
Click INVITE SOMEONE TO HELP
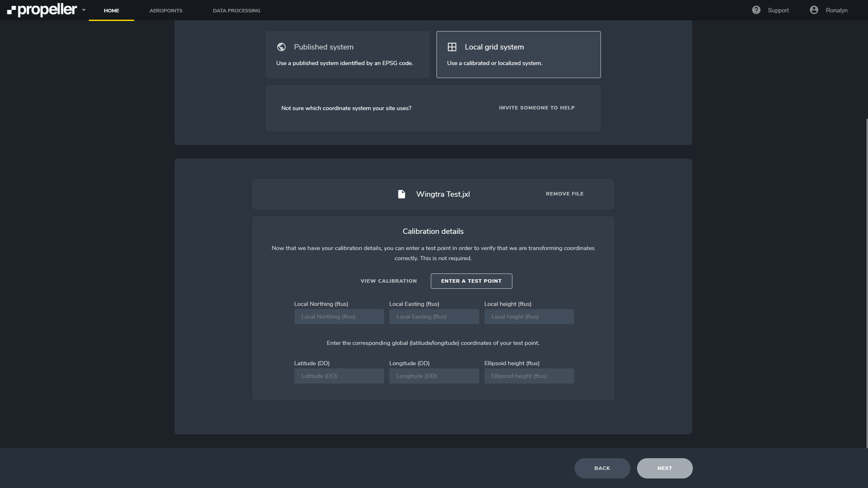[x=536, y=108]
